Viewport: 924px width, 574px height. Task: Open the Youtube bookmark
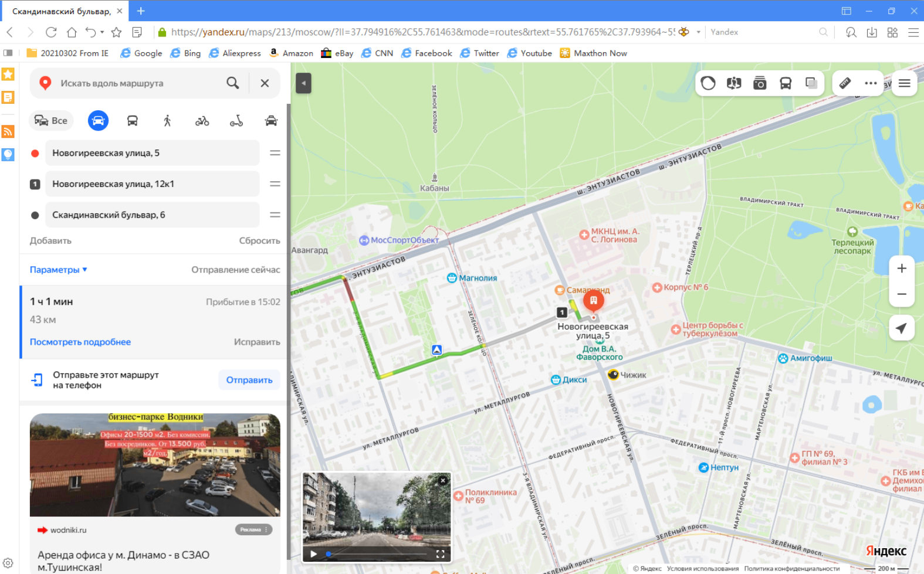tap(530, 53)
